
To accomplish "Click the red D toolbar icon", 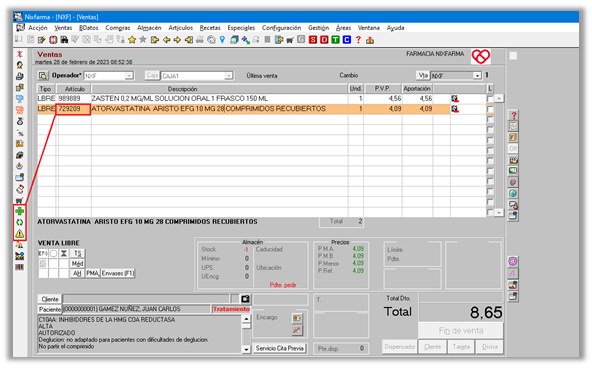I will pyautogui.click(x=324, y=40).
